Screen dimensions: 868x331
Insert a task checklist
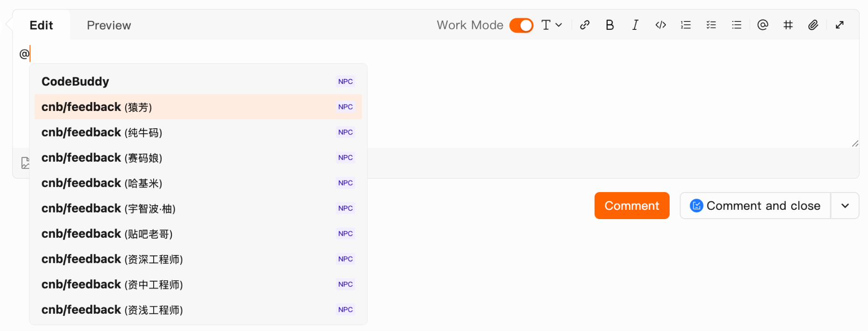click(711, 25)
